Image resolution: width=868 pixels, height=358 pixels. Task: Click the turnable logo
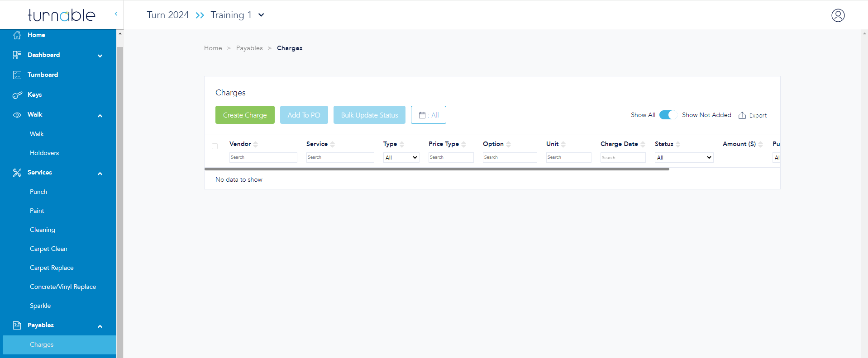[62, 15]
